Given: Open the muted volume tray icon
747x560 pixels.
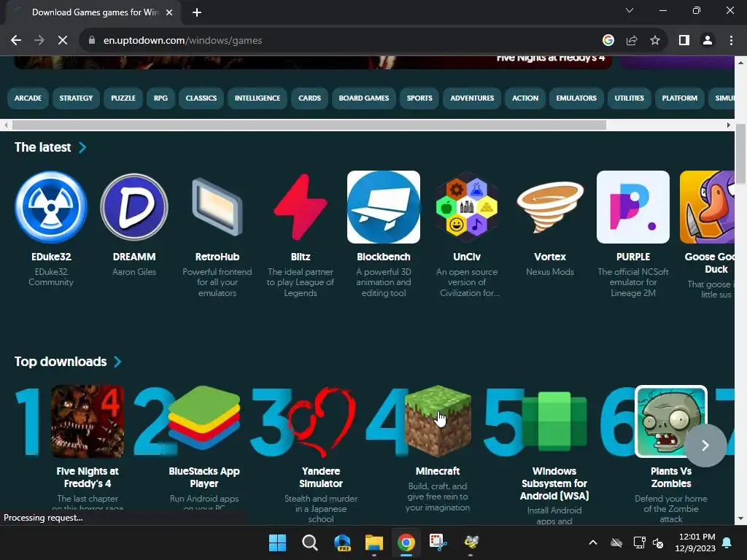Looking at the screenshot, I should pyautogui.click(x=658, y=542).
